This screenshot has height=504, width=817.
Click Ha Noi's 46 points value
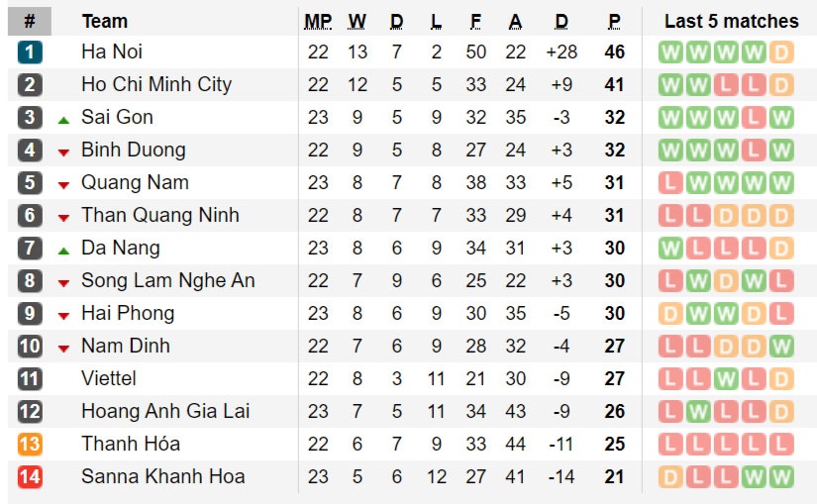click(x=615, y=51)
